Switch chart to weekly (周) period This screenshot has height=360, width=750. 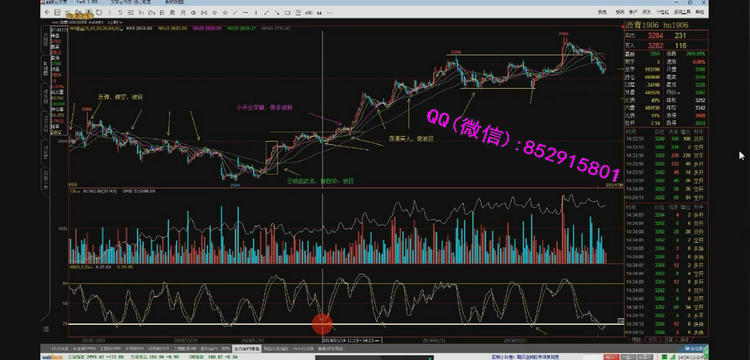click(173, 13)
